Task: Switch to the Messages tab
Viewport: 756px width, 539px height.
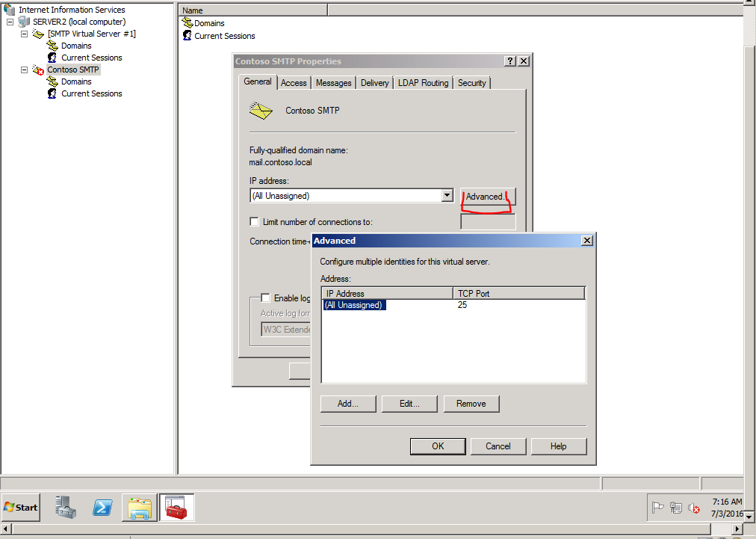Action: click(334, 83)
